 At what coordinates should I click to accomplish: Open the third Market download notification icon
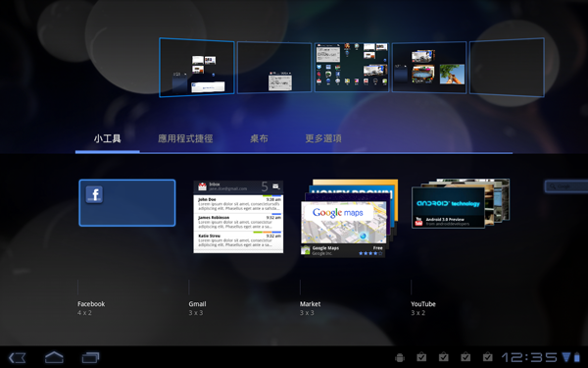(465, 357)
